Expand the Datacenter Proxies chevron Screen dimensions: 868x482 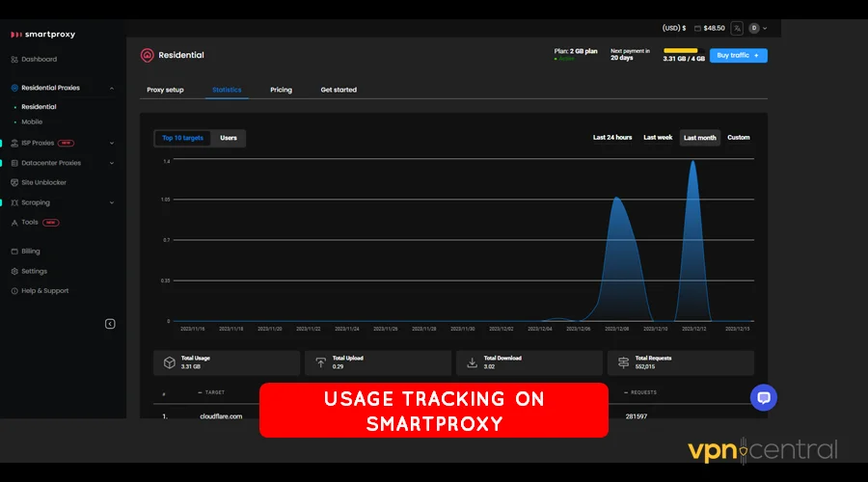point(112,163)
